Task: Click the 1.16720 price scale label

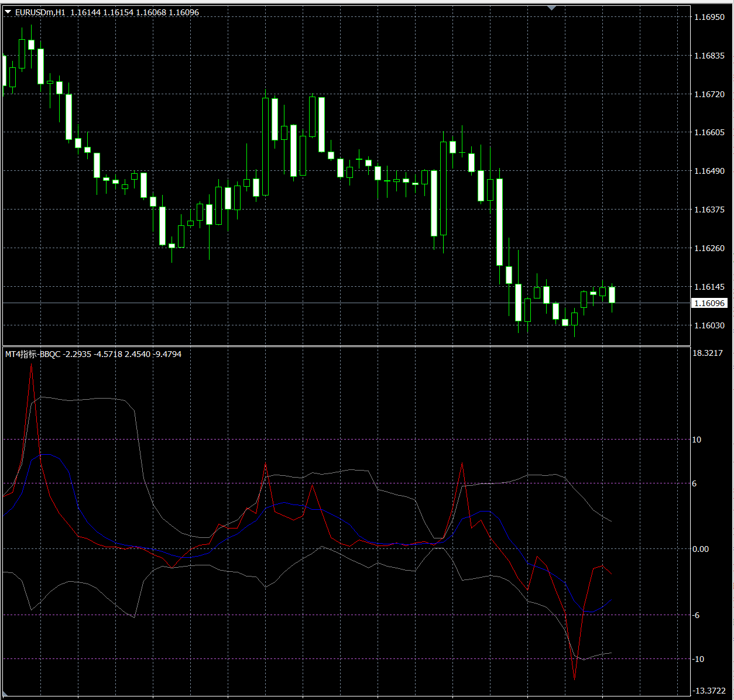Action: click(x=709, y=94)
